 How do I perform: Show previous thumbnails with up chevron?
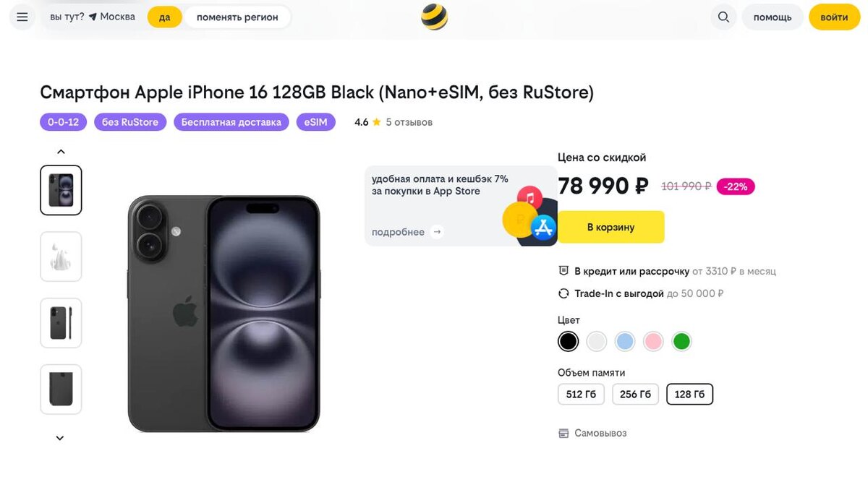point(61,152)
